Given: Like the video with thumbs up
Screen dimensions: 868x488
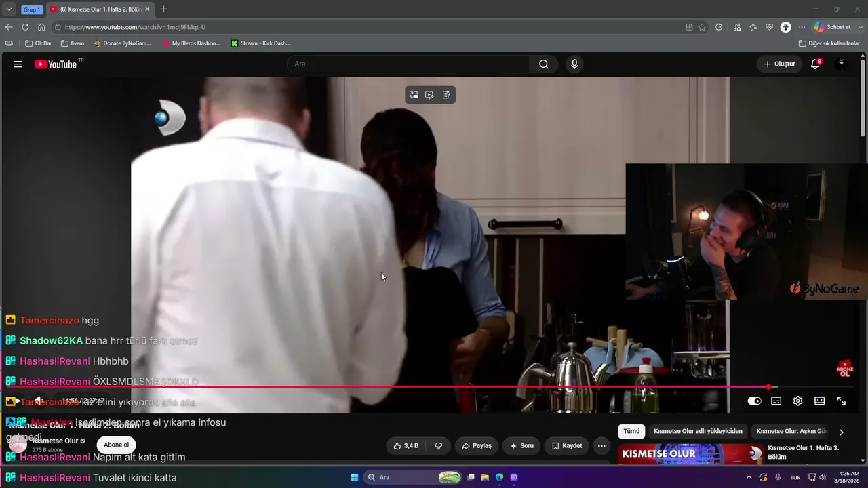Looking at the screenshot, I should (406, 446).
